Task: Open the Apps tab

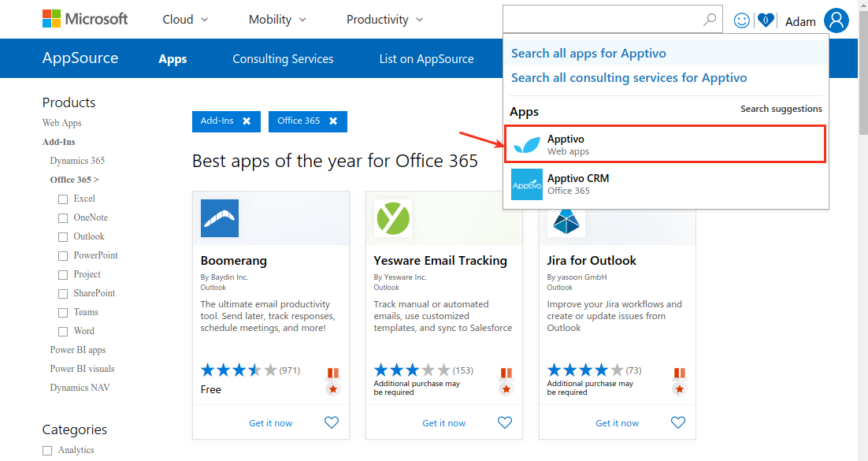Action: (172, 59)
